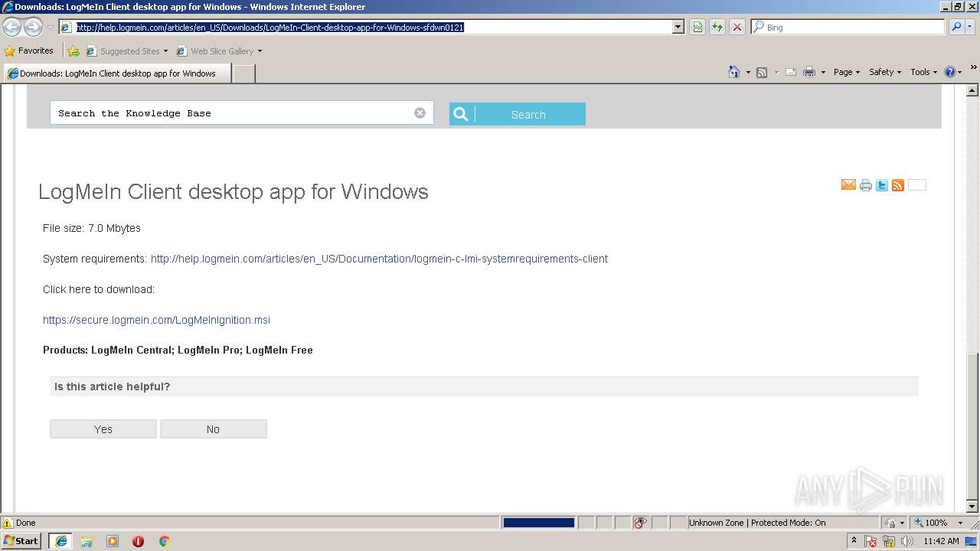Click the Back navigation arrow
Screen dimensions: 980x551
point(11,28)
